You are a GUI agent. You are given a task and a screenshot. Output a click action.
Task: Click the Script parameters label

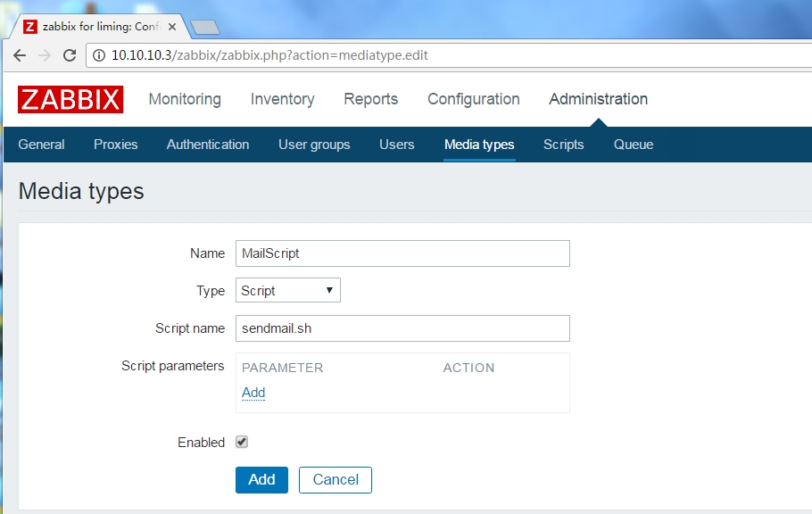173,367
